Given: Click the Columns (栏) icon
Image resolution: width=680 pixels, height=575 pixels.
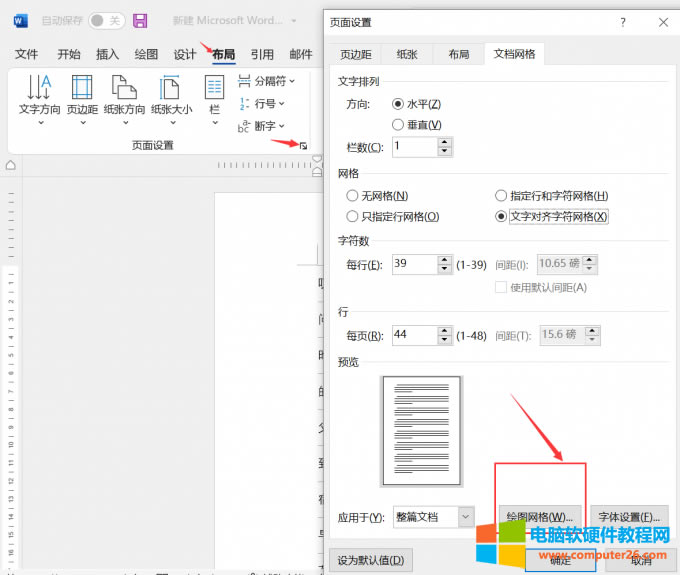Looking at the screenshot, I should pos(214,90).
